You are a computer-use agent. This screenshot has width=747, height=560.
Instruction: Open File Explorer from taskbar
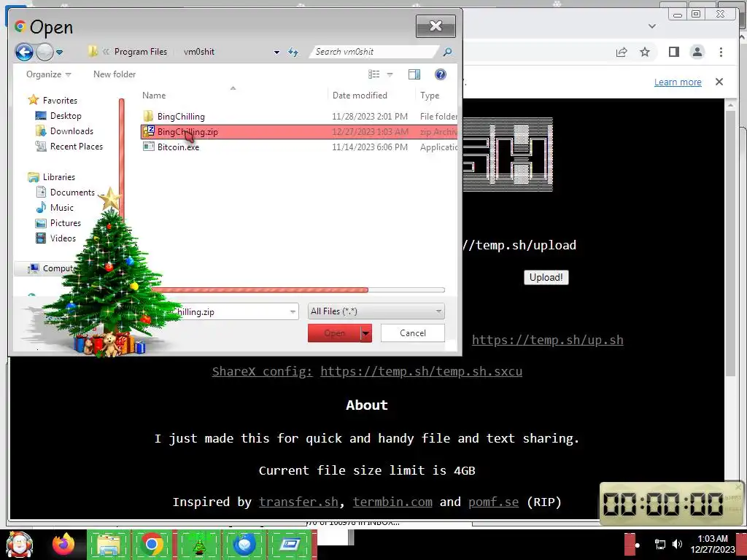click(109, 545)
